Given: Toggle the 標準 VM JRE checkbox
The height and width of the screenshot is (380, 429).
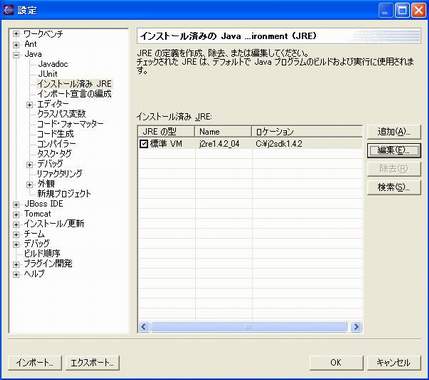Looking at the screenshot, I should pos(144,144).
